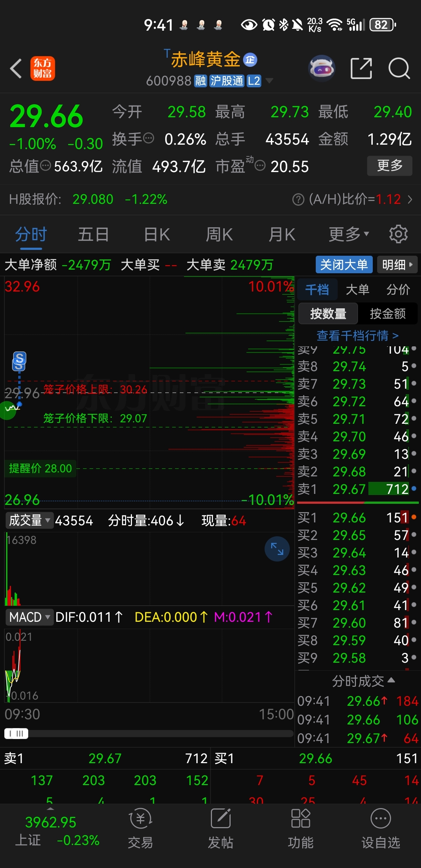Tap the alarm clock status icon

click(x=268, y=25)
